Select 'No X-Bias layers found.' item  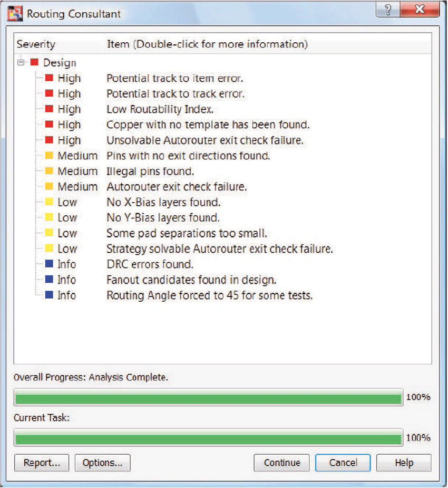click(x=163, y=203)
